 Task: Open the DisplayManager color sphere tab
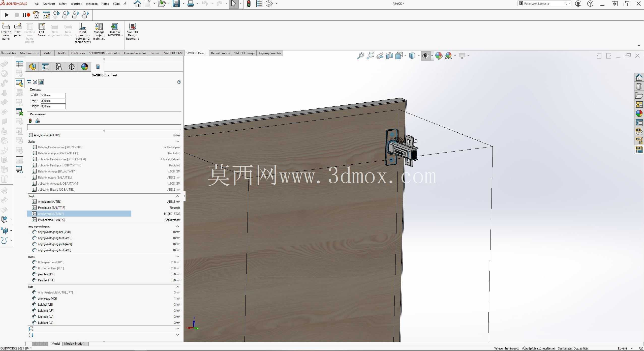(x=85, y=67)
